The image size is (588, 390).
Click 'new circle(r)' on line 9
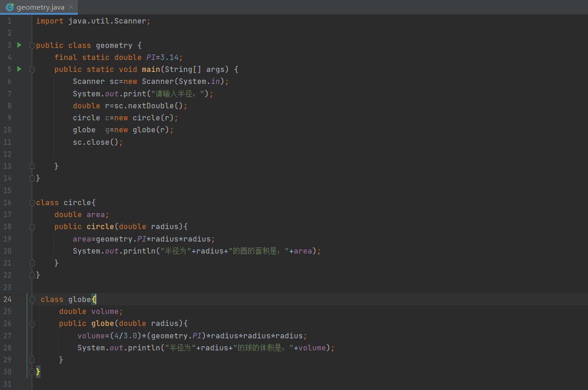coord(144,118)
